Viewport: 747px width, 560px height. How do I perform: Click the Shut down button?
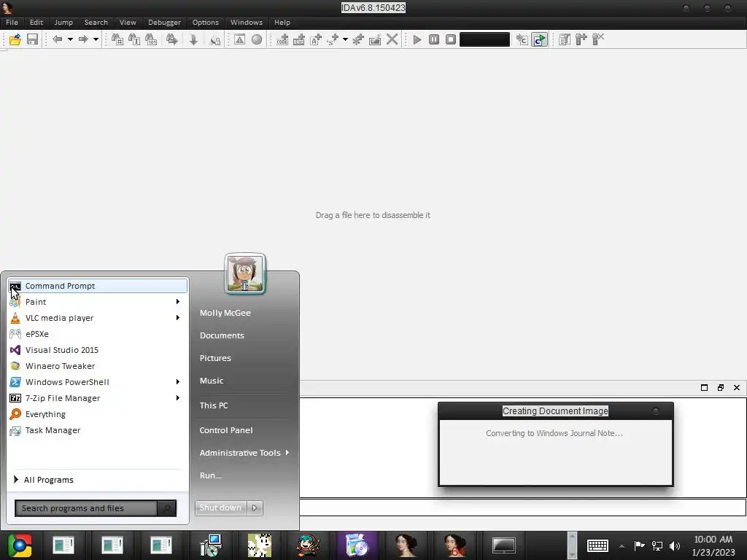tap(220, 507)
